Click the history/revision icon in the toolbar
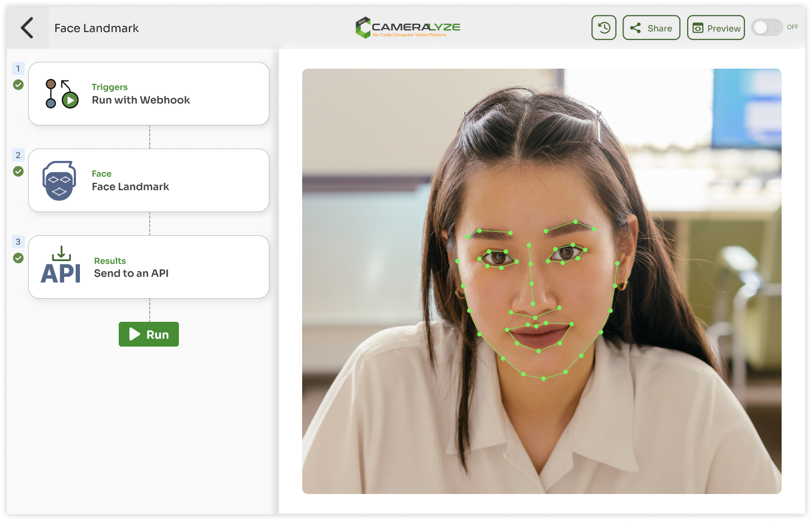Image resolution: width=812 pixels, height=521 pixels. (603, 27)
